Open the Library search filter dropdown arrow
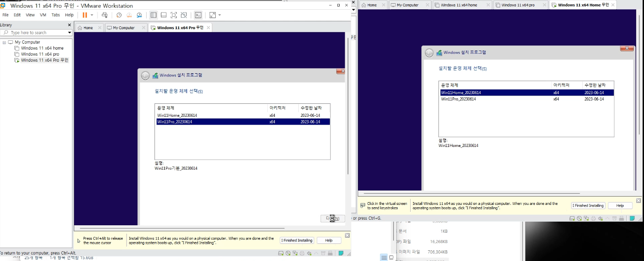The height and width of the screenshot is (261, 644). 70,32
